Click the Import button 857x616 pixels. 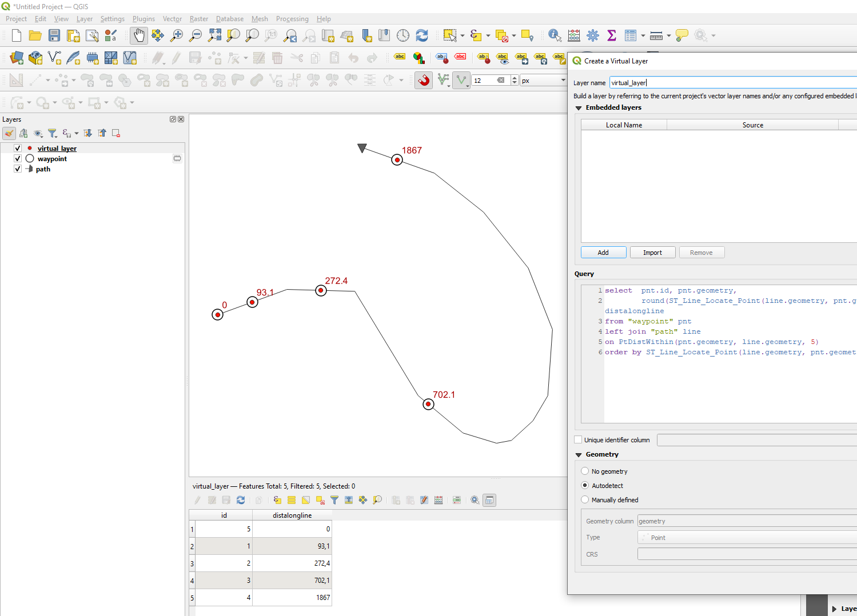pos(652,253)
